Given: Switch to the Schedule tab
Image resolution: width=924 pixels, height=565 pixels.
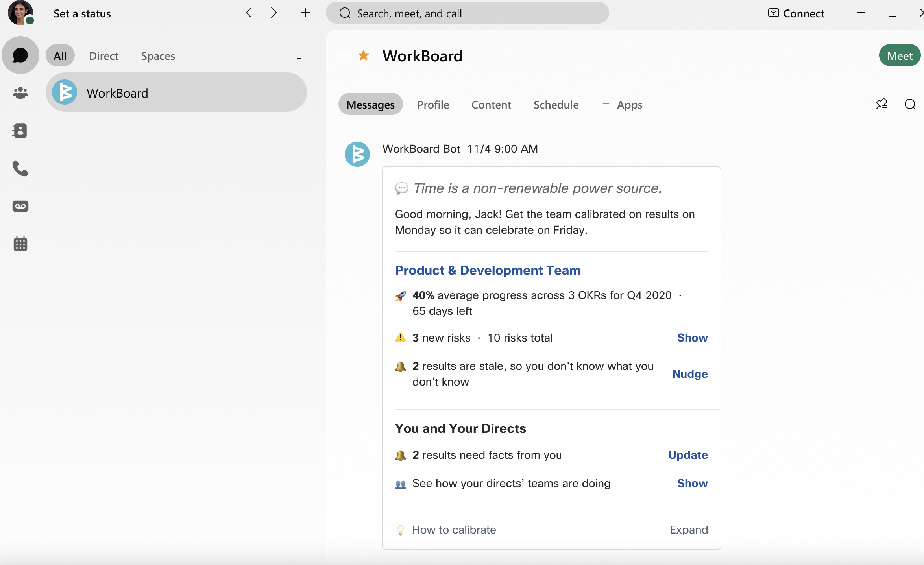Looking at the screenshot, I should tap(556, 105).
